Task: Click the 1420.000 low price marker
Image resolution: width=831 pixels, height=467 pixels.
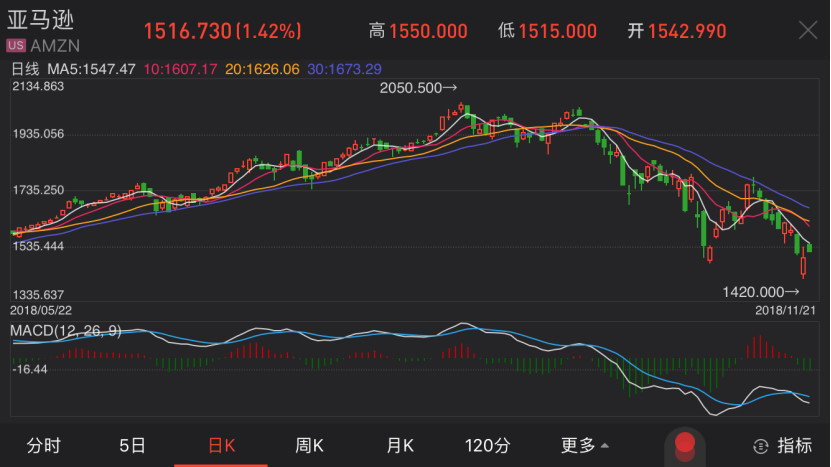Action: (x=761, y=292)
